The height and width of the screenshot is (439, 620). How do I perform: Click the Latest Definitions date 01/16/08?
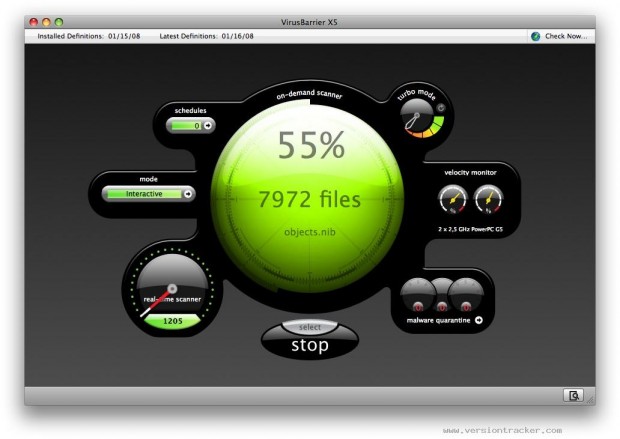[x=238, y=36]
